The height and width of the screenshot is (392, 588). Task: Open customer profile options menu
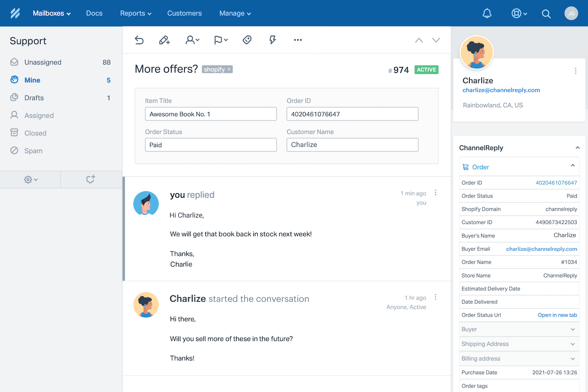coord(576,71)
